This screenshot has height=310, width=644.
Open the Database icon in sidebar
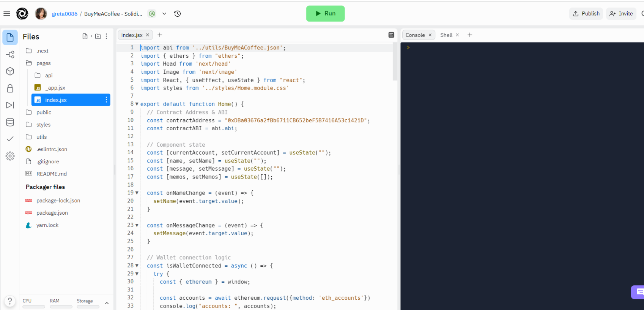[x=10, y=122]
